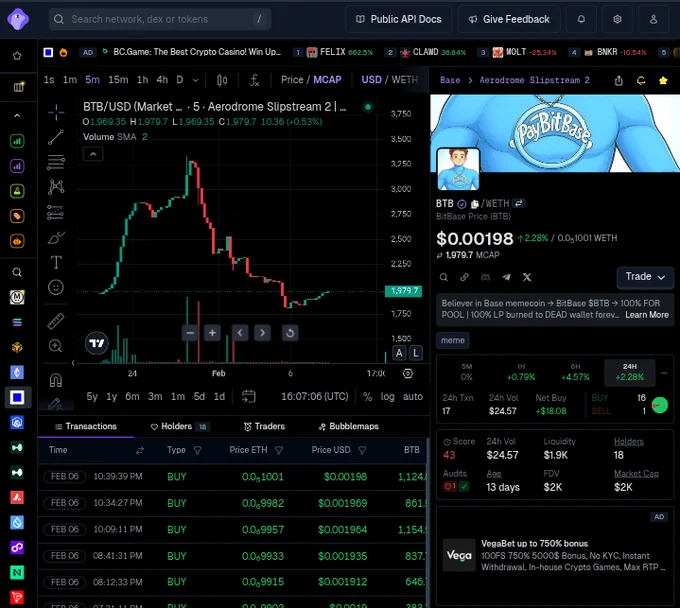Set chart range to 5d

tap(199, 396)
